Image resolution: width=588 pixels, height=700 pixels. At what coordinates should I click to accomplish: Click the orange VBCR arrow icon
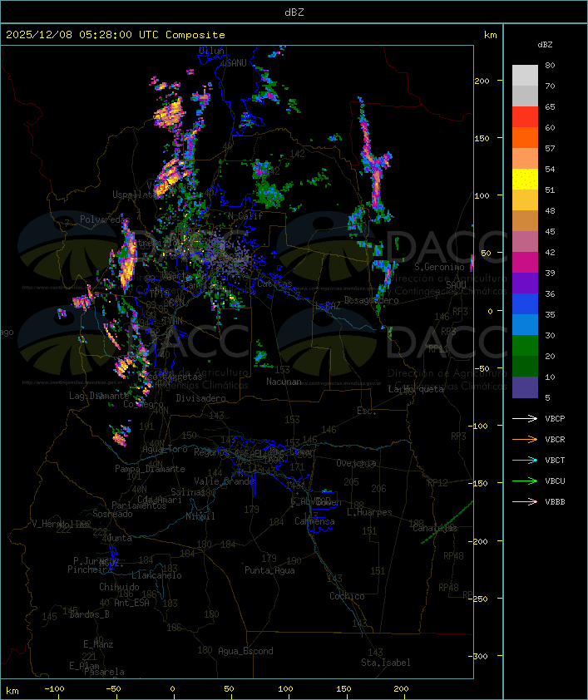click(x=525, y=439)
